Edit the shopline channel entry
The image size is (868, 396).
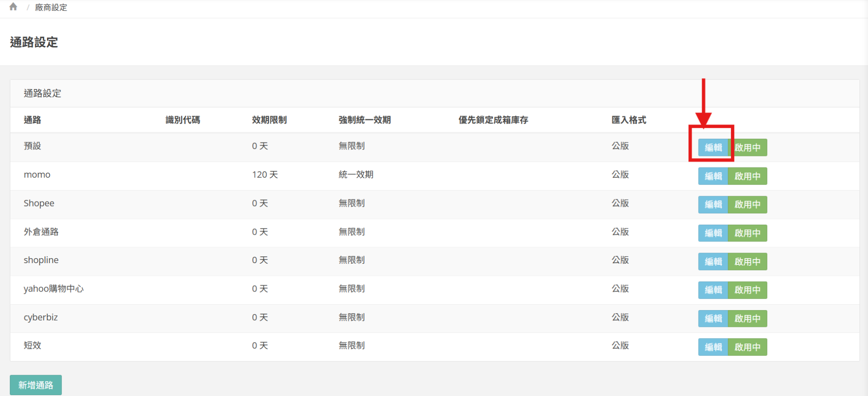[x=713, y=262]
